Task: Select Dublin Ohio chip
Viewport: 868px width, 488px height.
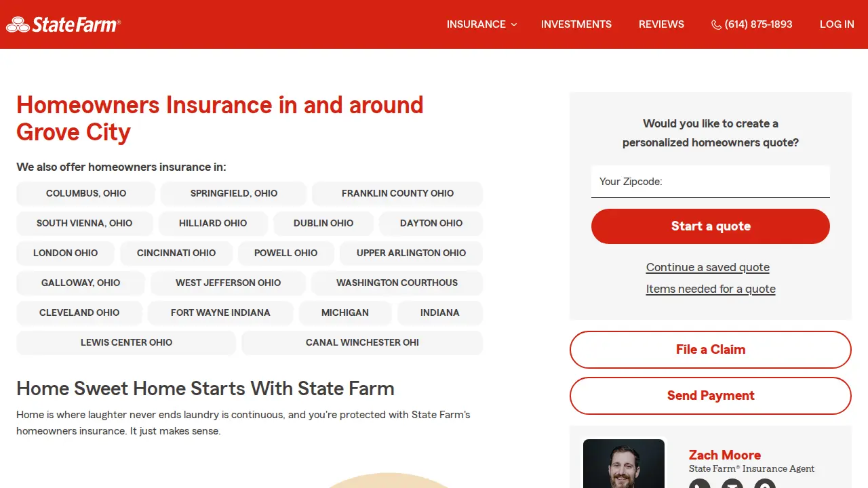Action: 323,223
